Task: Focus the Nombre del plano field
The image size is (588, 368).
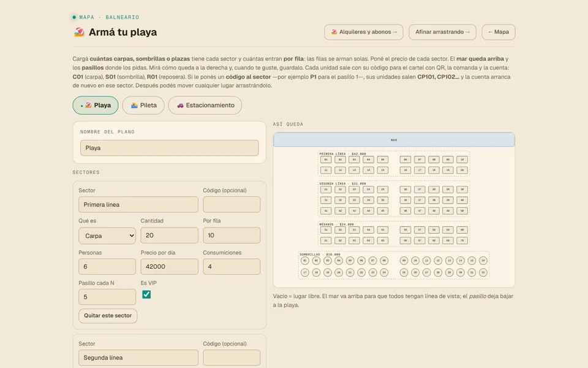Action: [169, 148]
